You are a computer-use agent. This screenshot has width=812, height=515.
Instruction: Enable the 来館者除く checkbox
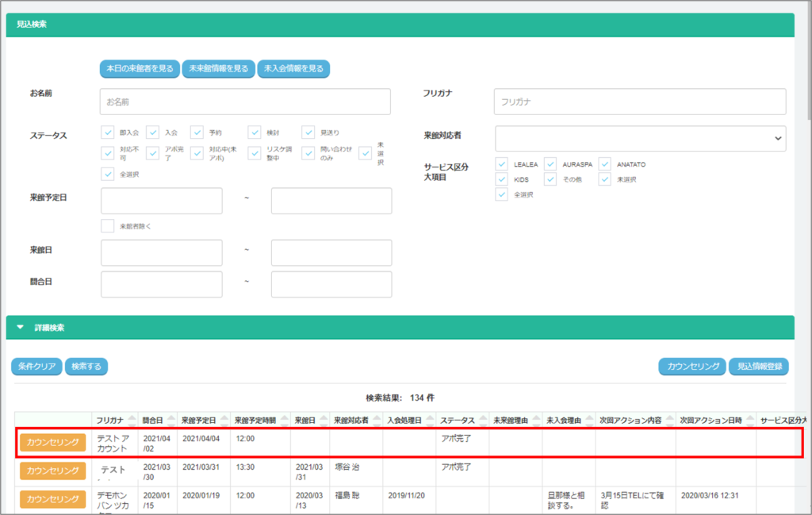point(108,226)
